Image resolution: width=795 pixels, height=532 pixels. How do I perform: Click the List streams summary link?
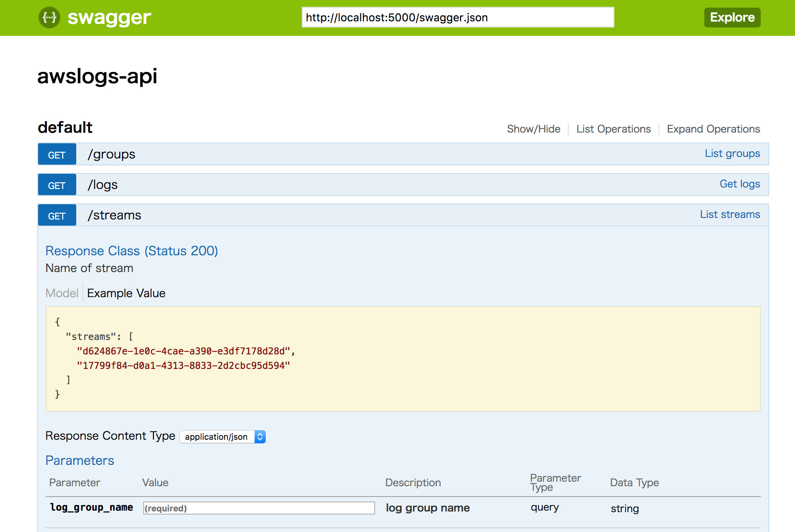[729, 215]
